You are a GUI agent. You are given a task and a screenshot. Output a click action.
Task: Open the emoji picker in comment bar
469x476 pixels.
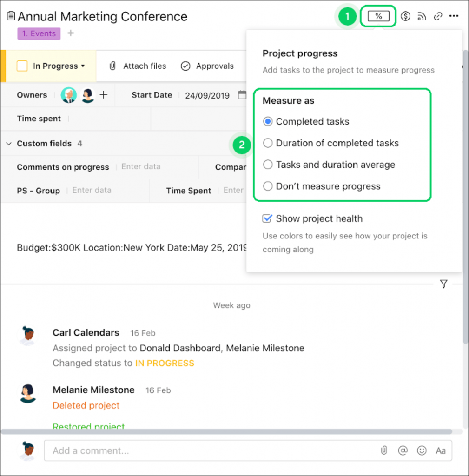[x=421, y=450]
